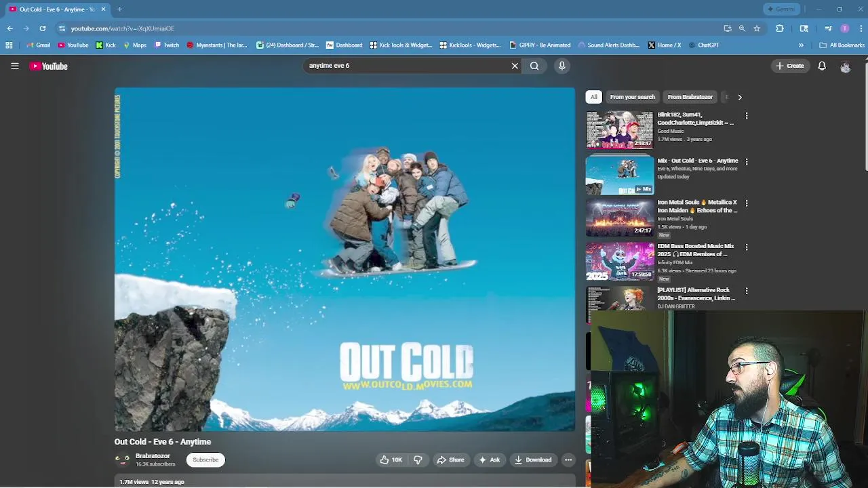This screenshot has height=488, width=868.
Task: Bookmark this page with star
Action: tap(757, 28)
